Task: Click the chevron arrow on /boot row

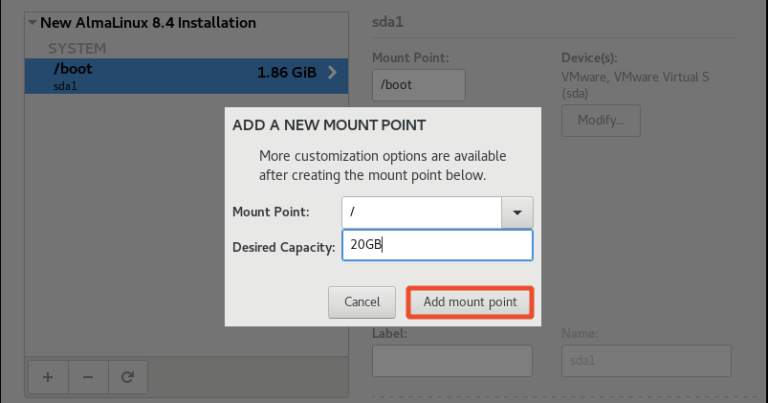Action: tap(333, 72)
